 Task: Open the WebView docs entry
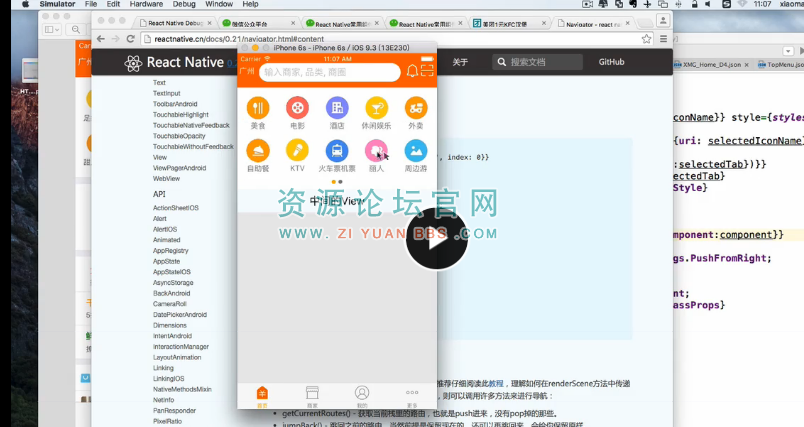tap(166, 178)
